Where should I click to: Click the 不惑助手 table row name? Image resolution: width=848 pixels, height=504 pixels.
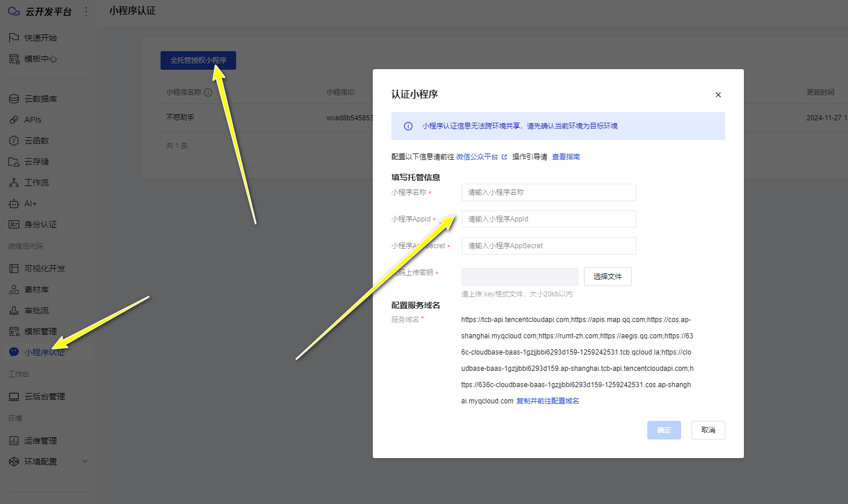pos(180,117)
